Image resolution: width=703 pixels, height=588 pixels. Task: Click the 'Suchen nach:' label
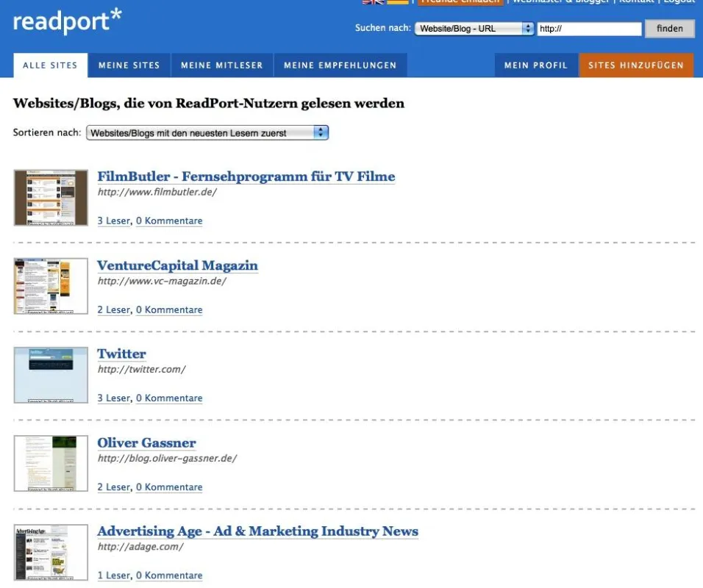tap(383, 28)
